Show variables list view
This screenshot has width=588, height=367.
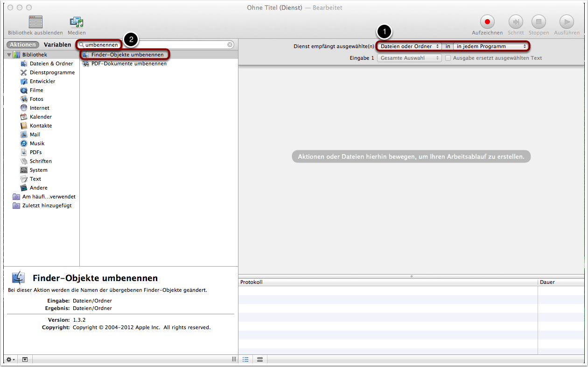click(260, 360)
